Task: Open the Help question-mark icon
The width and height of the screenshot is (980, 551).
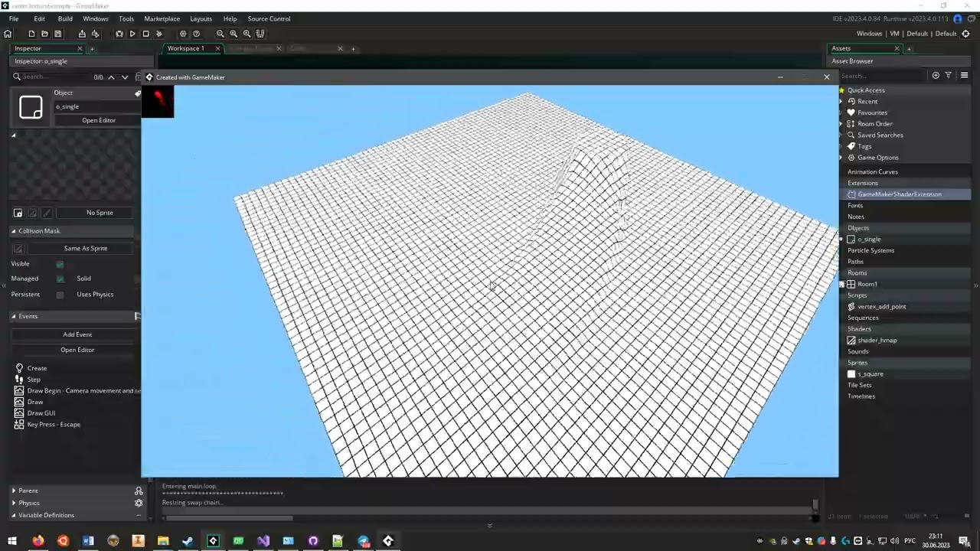Action: click(197, 34)
